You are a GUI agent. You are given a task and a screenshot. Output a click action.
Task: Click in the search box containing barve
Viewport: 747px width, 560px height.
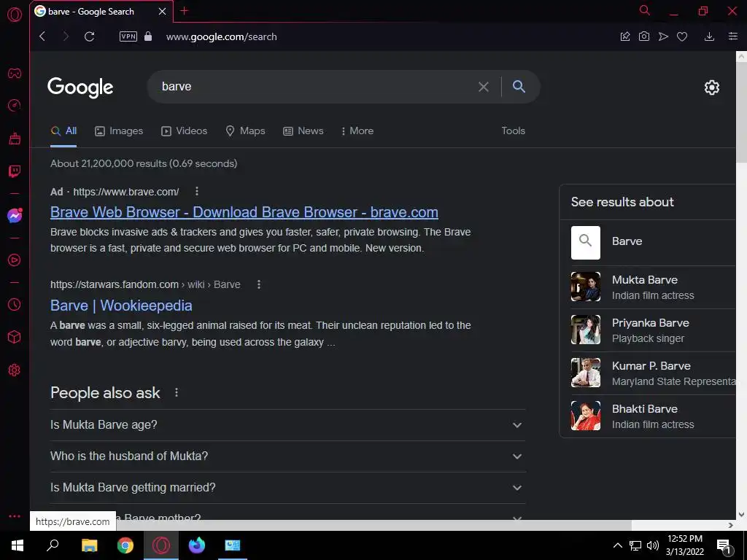[314, 87]
